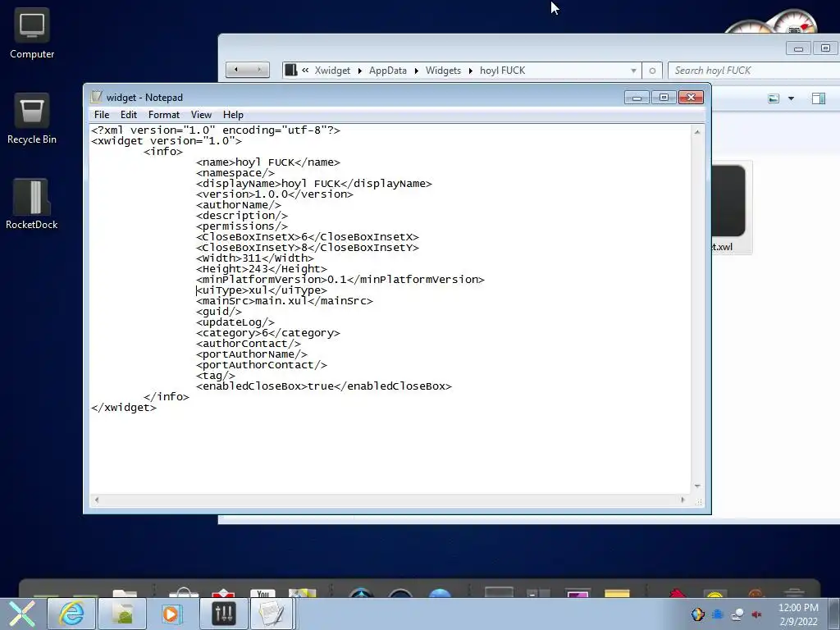
Task: Launch Windows Media Player from taskbar
Action: (172, 614)
